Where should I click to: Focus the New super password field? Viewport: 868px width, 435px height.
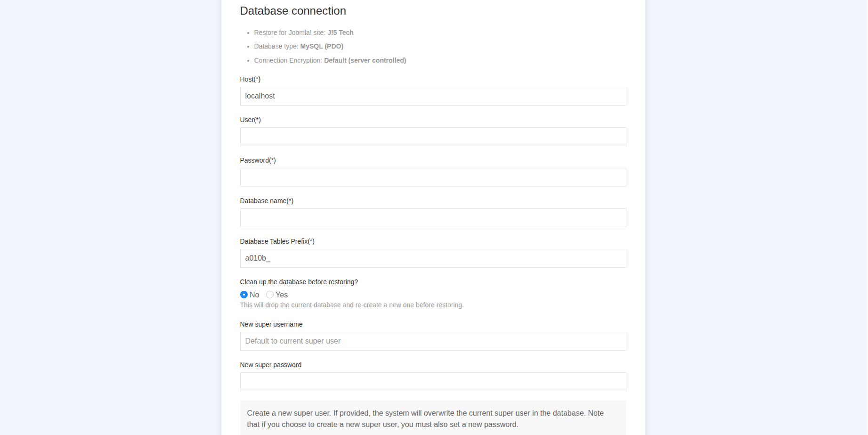433,382
